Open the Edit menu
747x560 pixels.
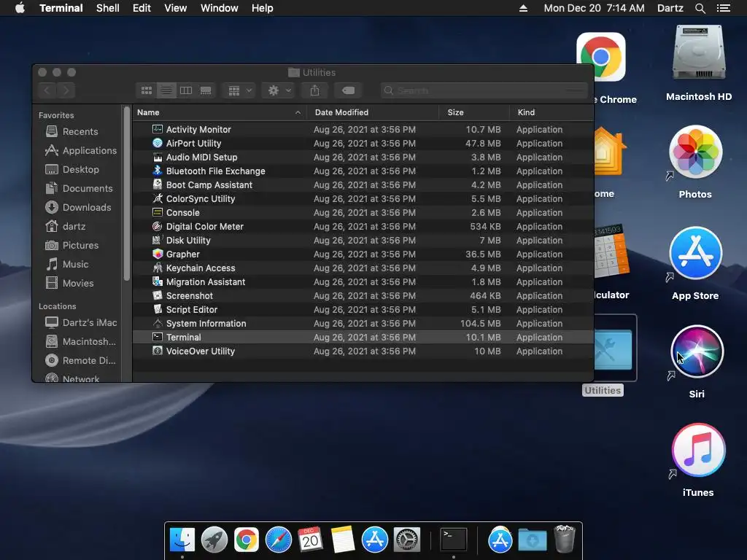[142, 8]
